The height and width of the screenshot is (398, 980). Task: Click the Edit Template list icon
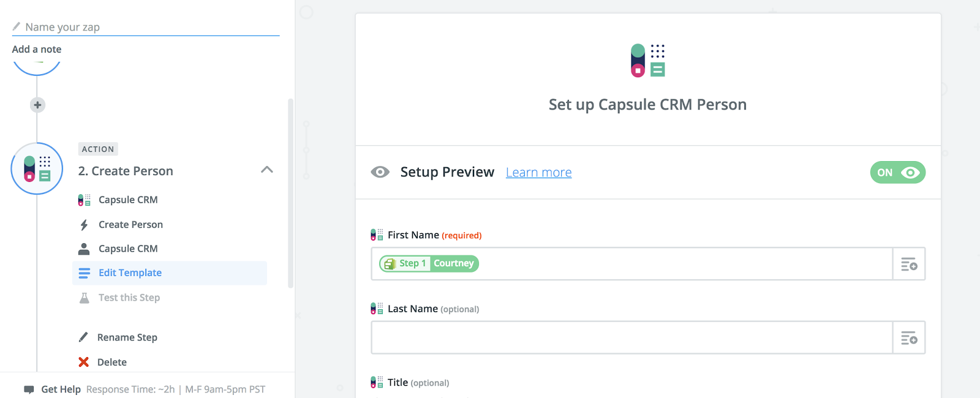click(x=84, y=272)
